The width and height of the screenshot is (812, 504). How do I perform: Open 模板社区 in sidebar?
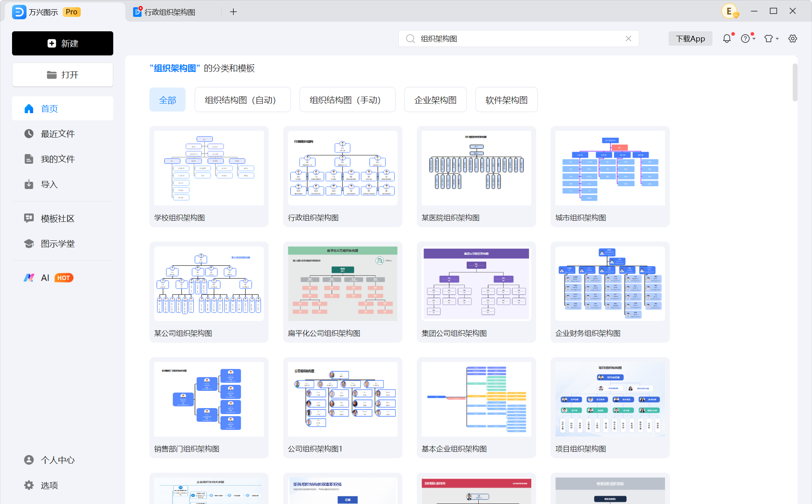click(63, 218)
